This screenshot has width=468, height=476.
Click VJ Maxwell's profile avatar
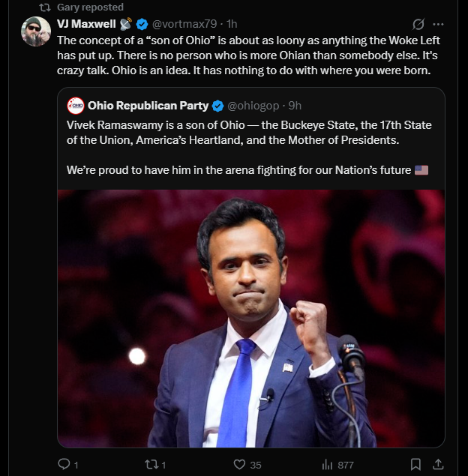[36, 31]
